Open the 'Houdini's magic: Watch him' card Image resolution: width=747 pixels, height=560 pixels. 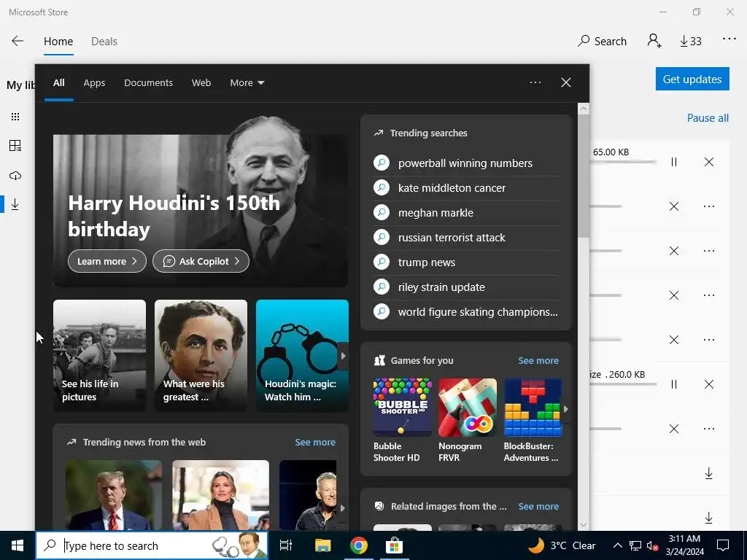(x=302, y=355)
